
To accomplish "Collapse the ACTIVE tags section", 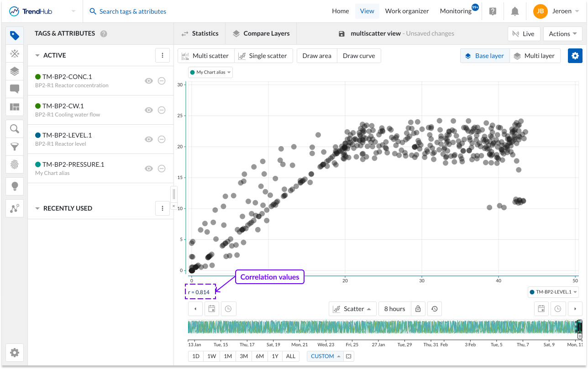I will pos(37,55).
